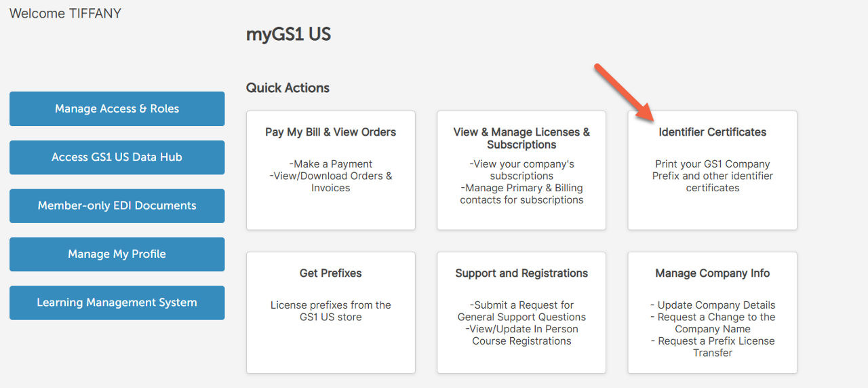This screenshot has height=388, width=868.
Task: Open the Pay My Bill & View Orders title
Action: [330, 132]
